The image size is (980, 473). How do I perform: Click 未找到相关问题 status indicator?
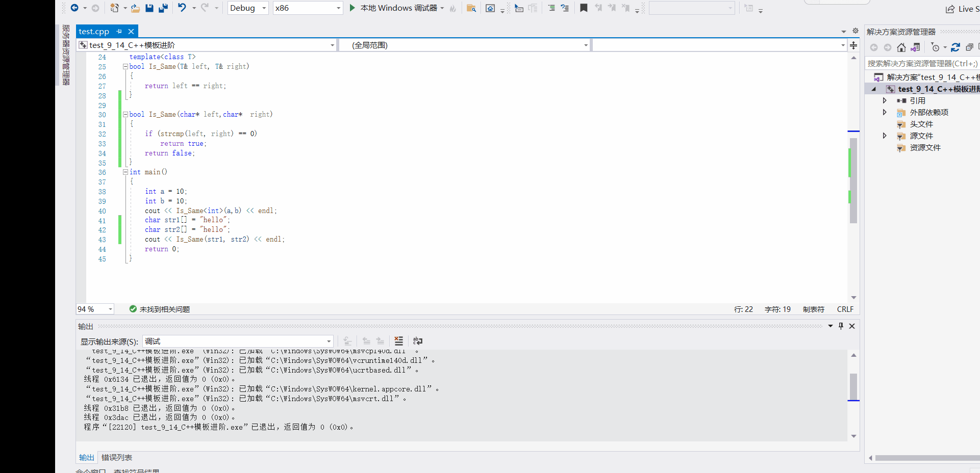160,309
